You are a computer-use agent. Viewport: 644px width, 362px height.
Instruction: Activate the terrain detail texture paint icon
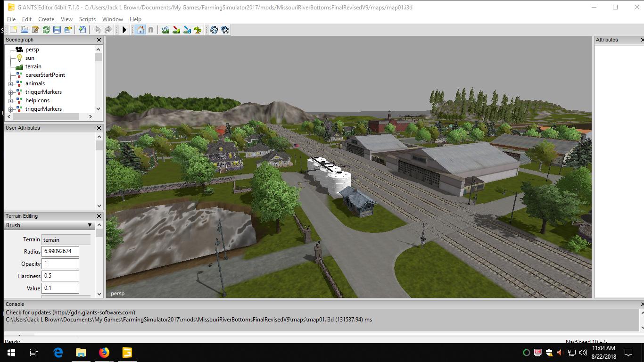(x=176, y=30)
